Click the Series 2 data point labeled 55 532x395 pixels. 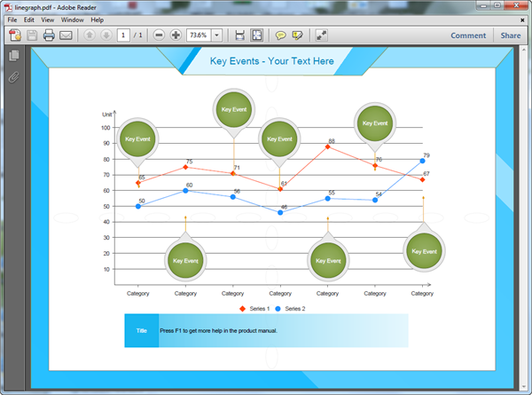click(x=327, y=198)
